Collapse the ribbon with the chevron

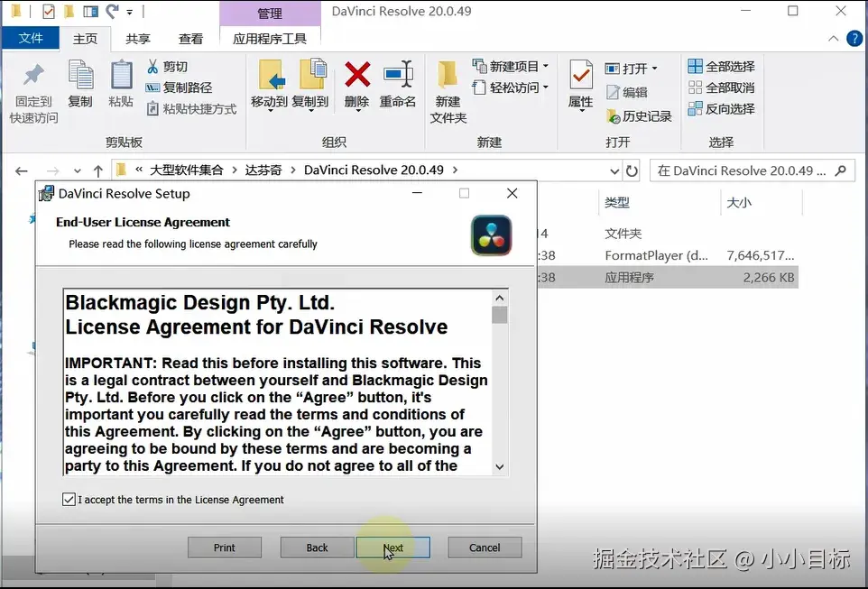coord(833,38)
